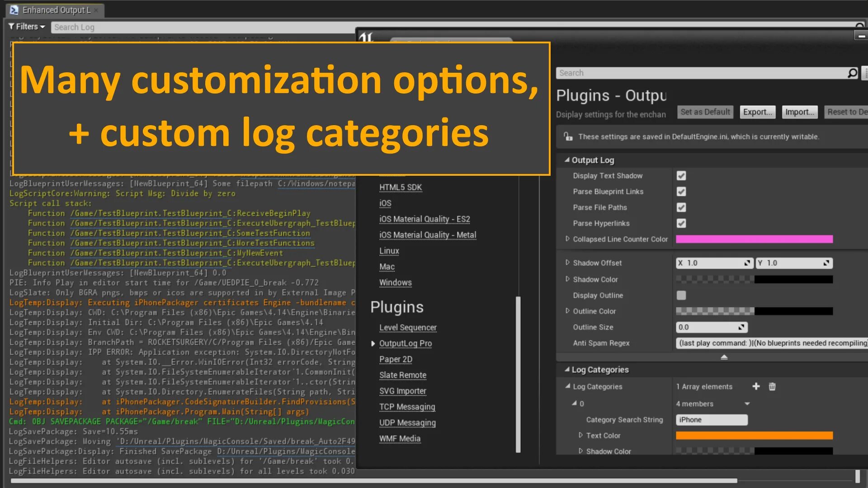The height and width of the screenshot is (488, 868).
Task: Delete all Log Categories array elements
Action: point(772,386)
